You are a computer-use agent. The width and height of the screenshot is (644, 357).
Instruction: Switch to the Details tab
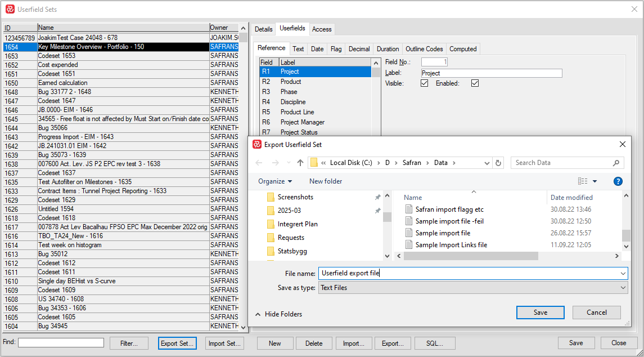(x=263, y=29)
